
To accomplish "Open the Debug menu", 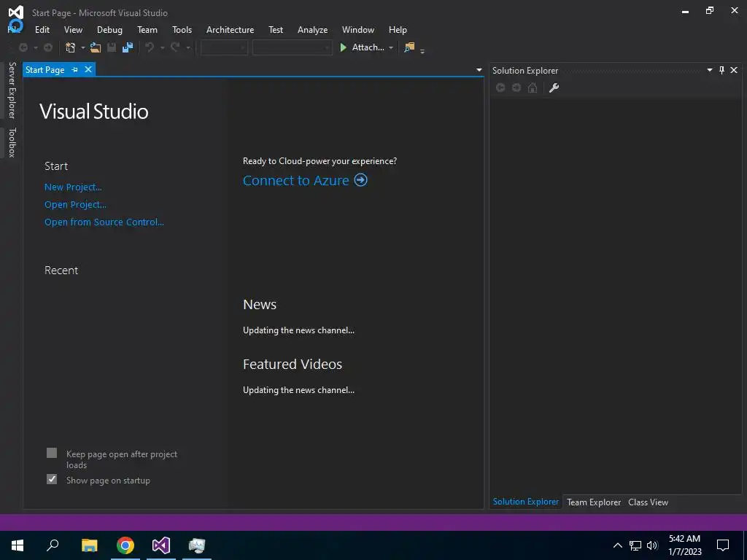I will [109, 29].
